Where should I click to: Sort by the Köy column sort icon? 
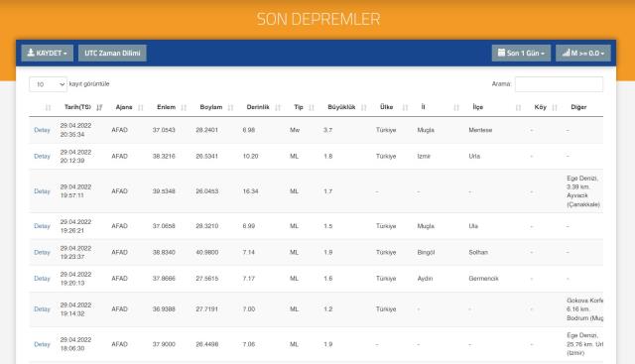(x=555, y=107)
